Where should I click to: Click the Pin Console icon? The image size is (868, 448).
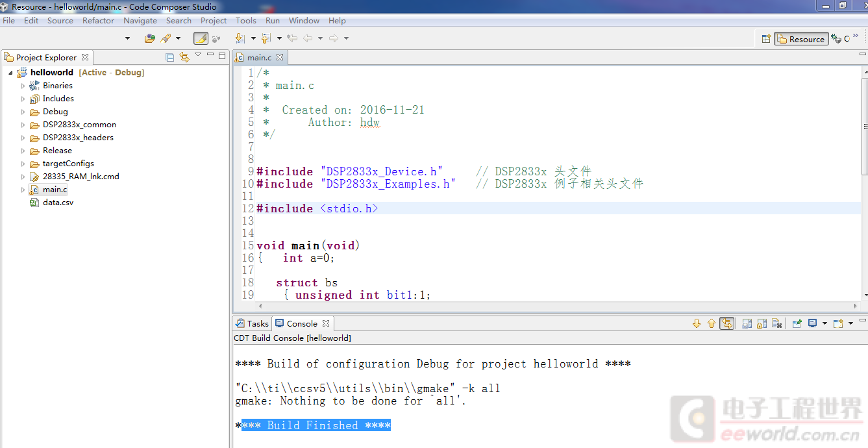(797, 323)
